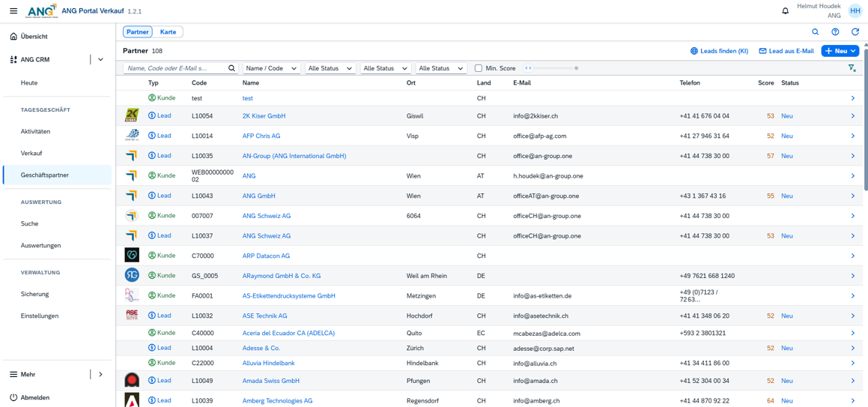
Task: Click the Min. Score slider end knob
Action: (576, 68)
